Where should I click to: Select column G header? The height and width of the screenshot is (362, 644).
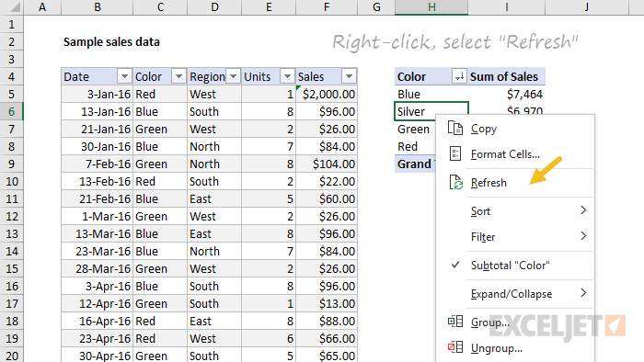click(376, 7)
